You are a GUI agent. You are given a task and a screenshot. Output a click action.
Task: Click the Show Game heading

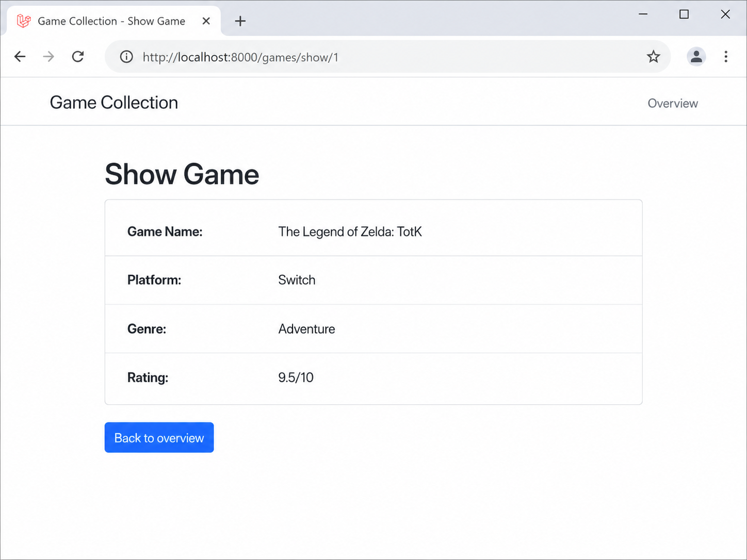182,174
